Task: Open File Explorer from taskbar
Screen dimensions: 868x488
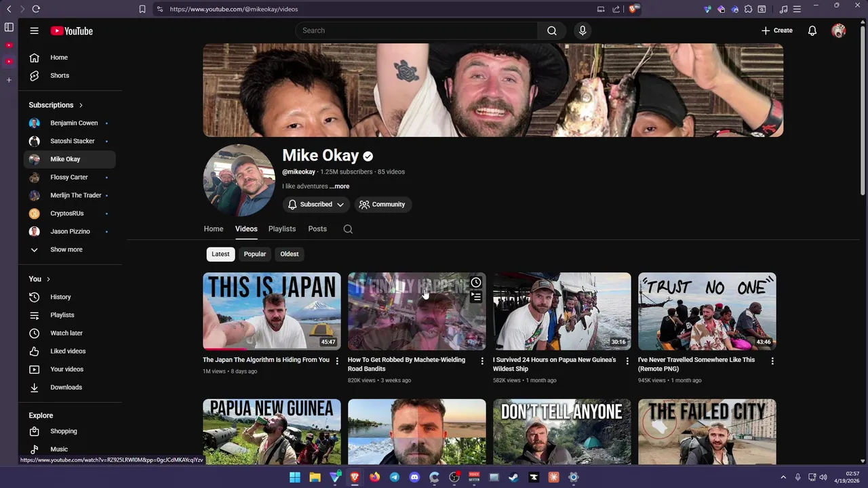Action: pos(315,477)
